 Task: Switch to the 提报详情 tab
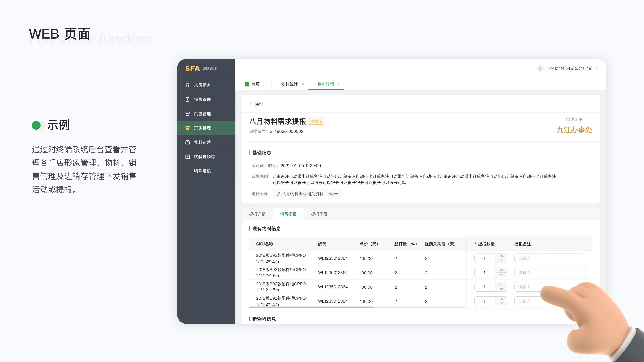(x=257, y=214)
